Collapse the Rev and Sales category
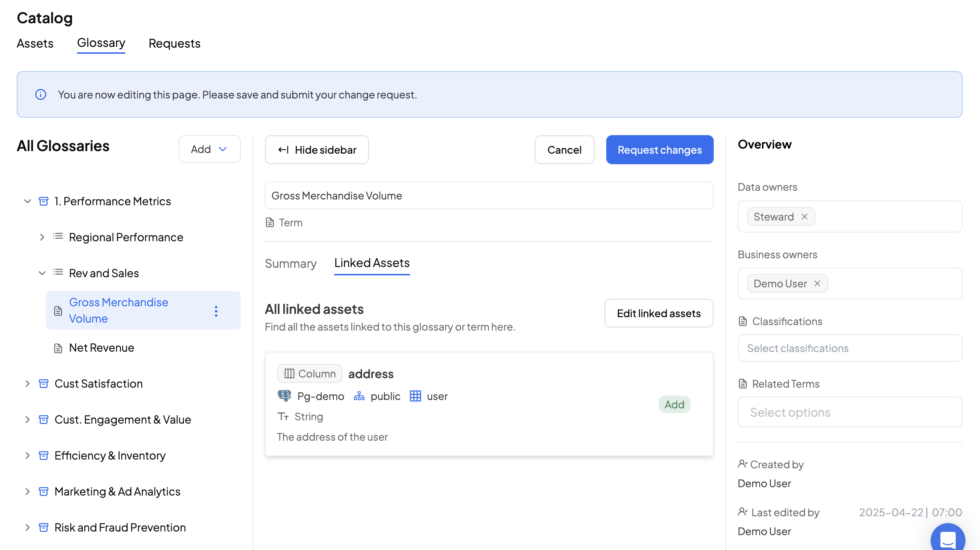The width and height of the screenshot is (980, 550). (x=42, y=273)
